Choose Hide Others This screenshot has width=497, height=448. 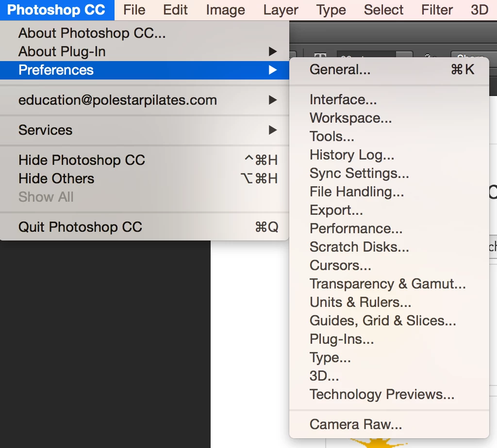(x=145, y=178)
